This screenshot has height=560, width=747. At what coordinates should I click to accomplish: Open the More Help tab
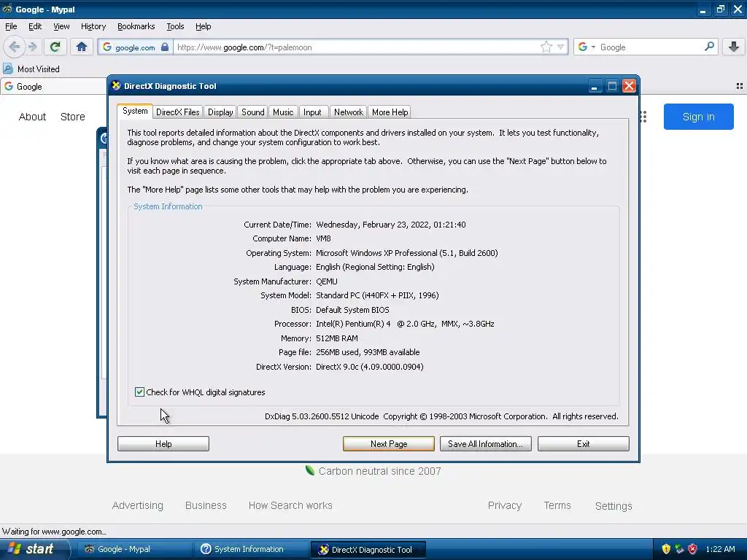(x=390, y=112)
